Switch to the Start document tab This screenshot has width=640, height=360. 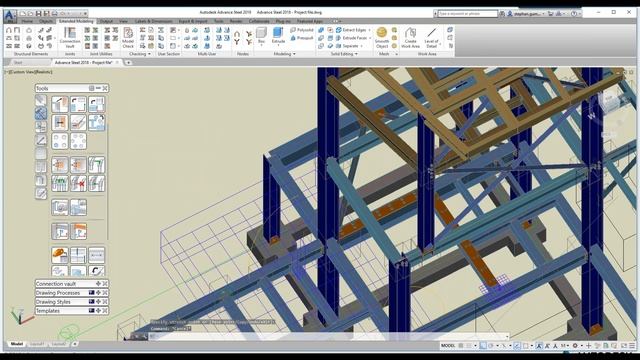18,62
